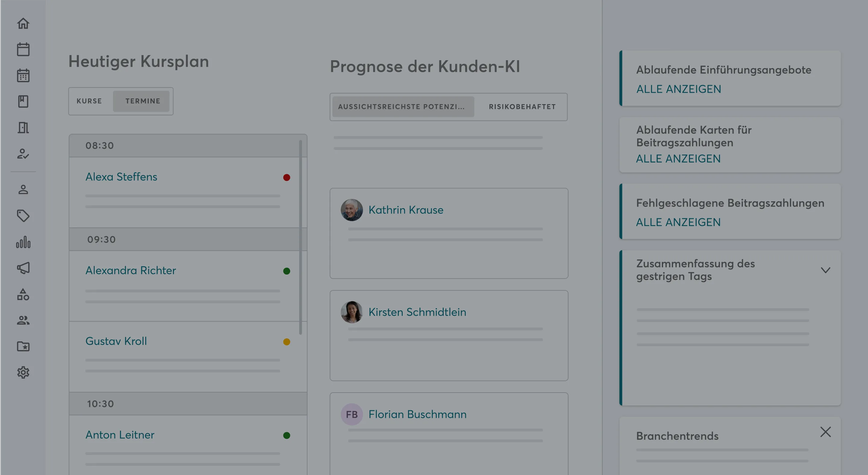Screen dimensions: 868x475
Task: Show all Ablaufende Einführungsangebote
Action: [678, 89]
